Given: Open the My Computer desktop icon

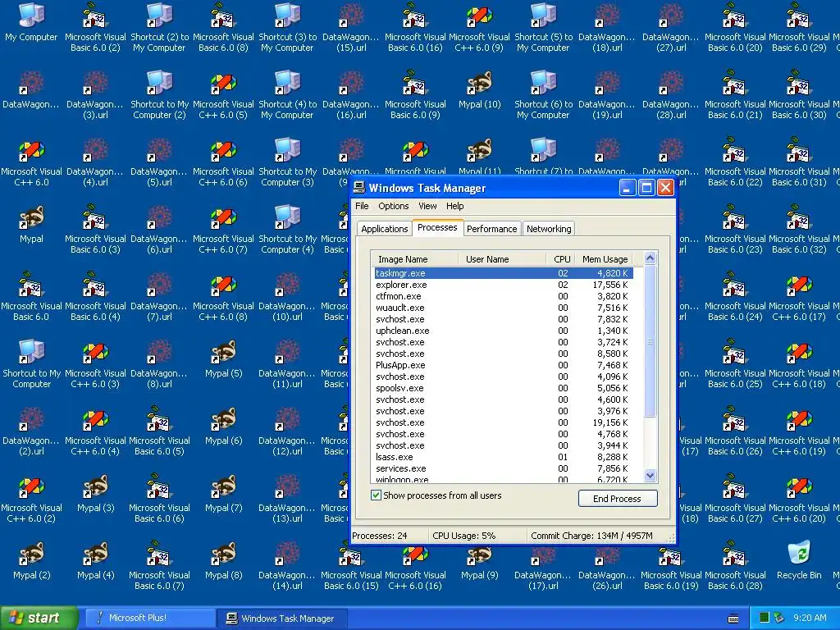Looking at the screenshot, I should click(x=31, y=21).
